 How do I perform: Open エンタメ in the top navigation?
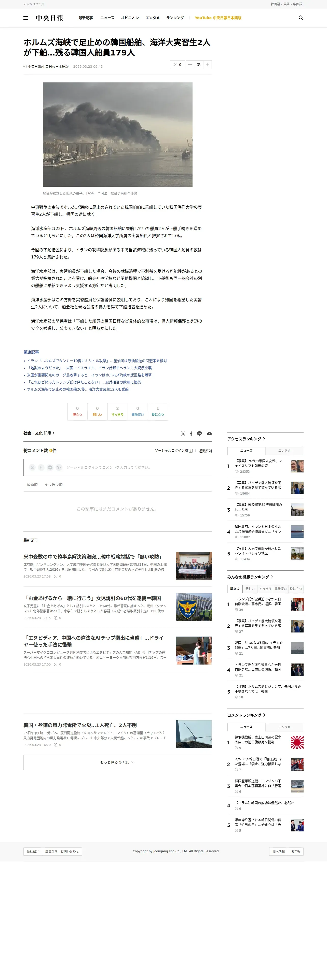click(152, 18)
